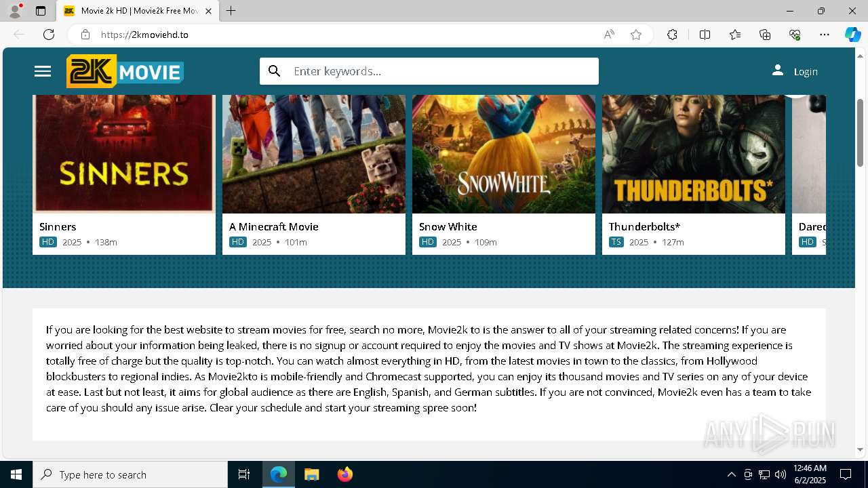Click the A Minecraft Movie title link
Image resolution: width=868 pixels, height=488 pixels.
pyautogui.click(x=274, y=226)
